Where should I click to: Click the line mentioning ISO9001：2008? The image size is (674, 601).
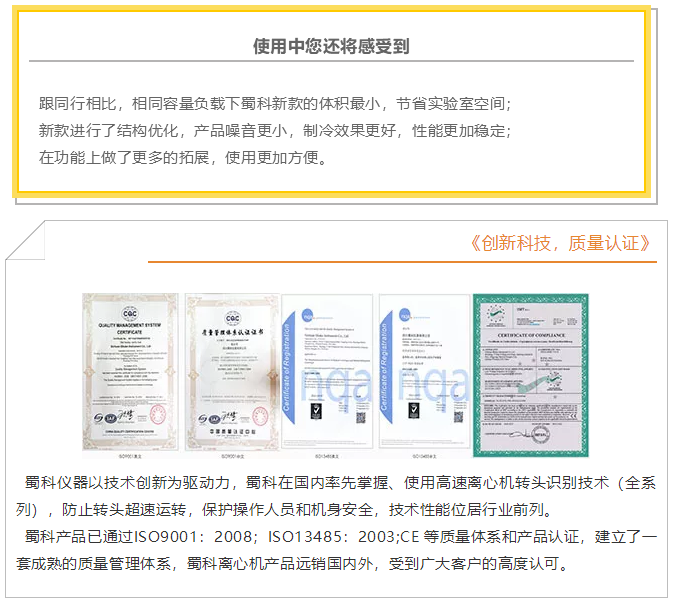(x=340, y=537)
